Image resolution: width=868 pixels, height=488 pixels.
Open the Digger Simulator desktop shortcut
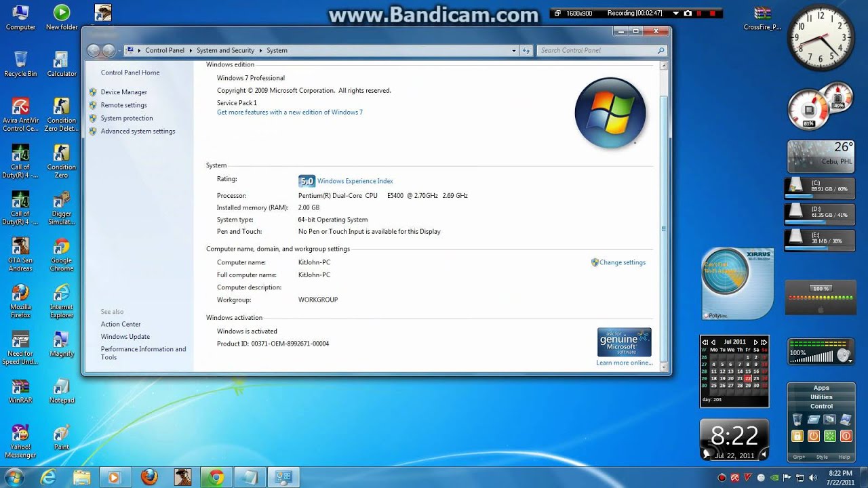pos(62,207)
